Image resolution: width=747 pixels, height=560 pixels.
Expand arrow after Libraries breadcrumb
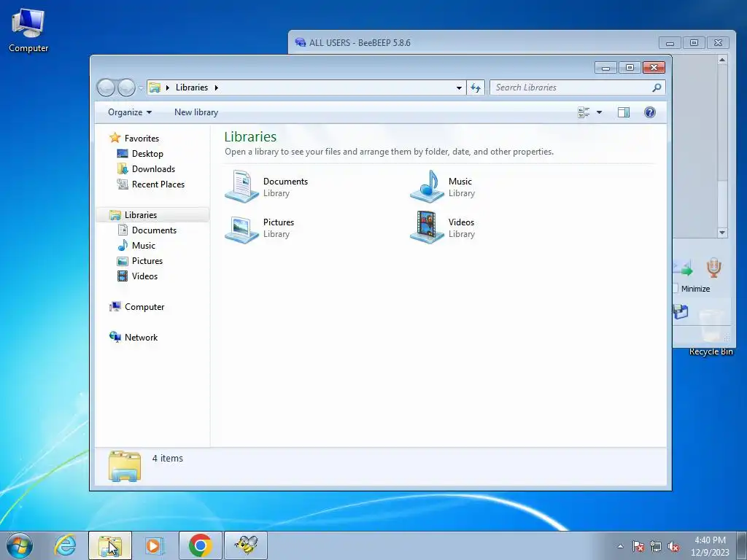point(216,87)
